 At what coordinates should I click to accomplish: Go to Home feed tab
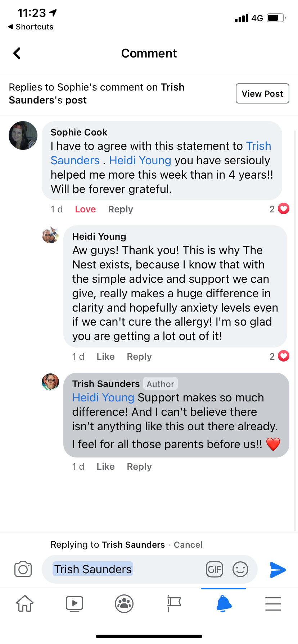pyautogui.click(x=25, y=603)
